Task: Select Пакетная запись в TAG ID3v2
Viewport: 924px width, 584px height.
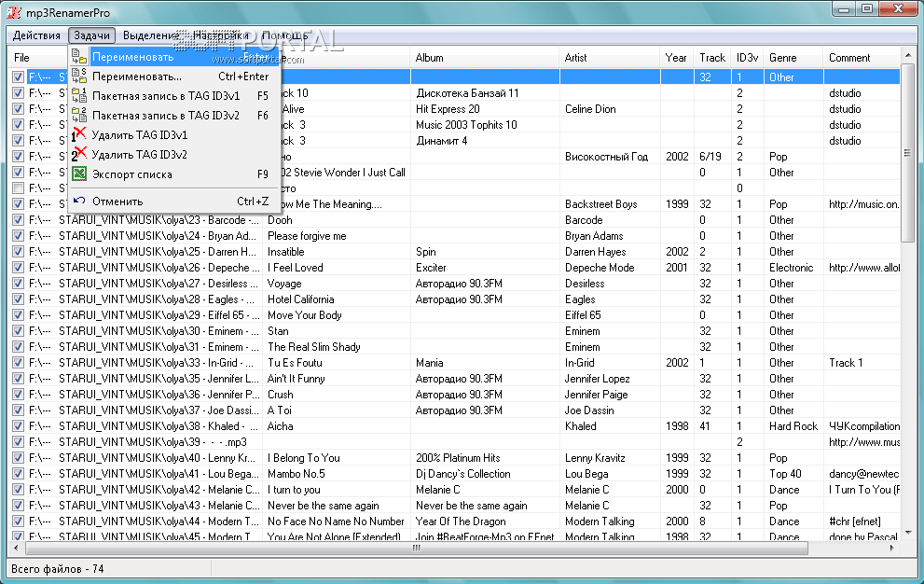Action: 174,115
